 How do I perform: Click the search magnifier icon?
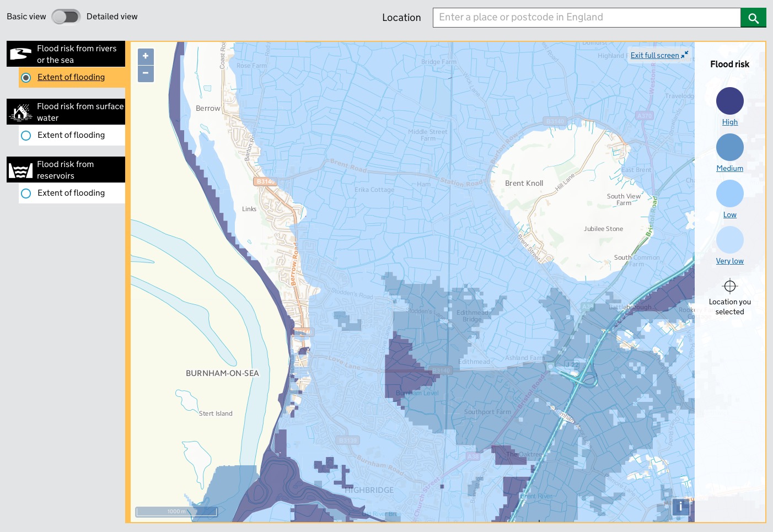(x=753, y=17)
